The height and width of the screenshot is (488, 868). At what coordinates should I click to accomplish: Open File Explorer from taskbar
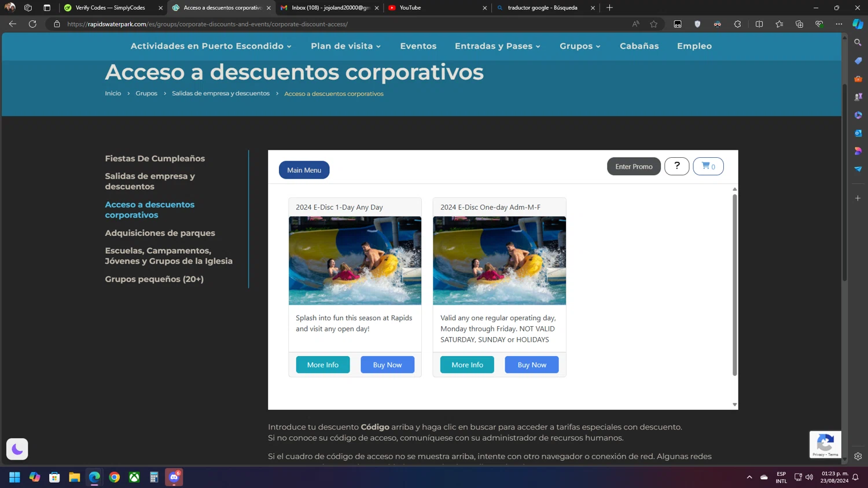point(74,477)
